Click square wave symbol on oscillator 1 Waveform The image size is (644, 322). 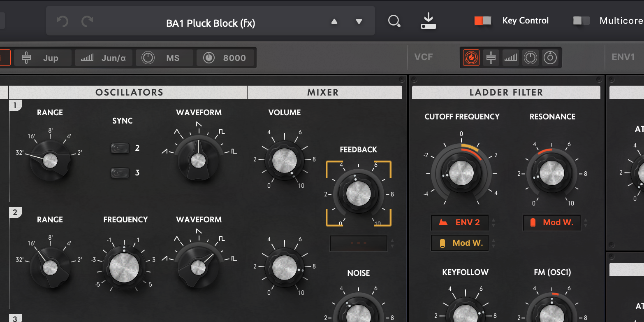coord(222,131)
